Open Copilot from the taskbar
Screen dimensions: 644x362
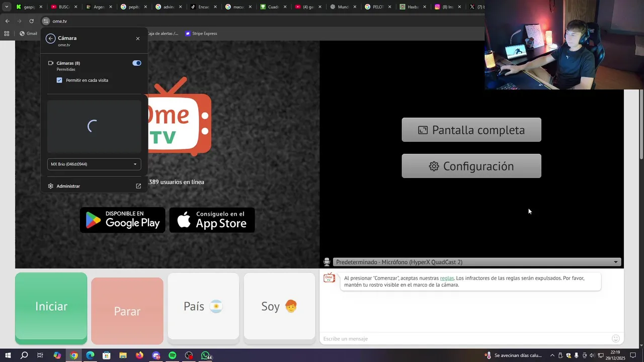point(57,355)
